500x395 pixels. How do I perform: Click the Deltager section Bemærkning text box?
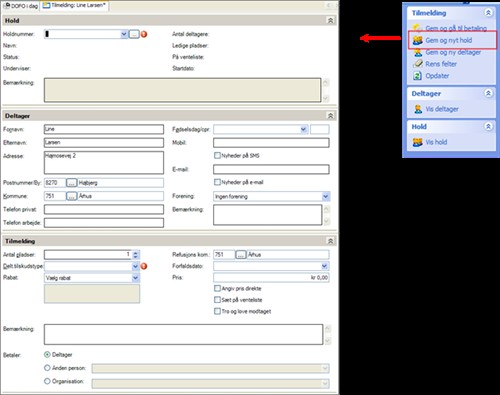pyautogui.click(x=267, y=215)
